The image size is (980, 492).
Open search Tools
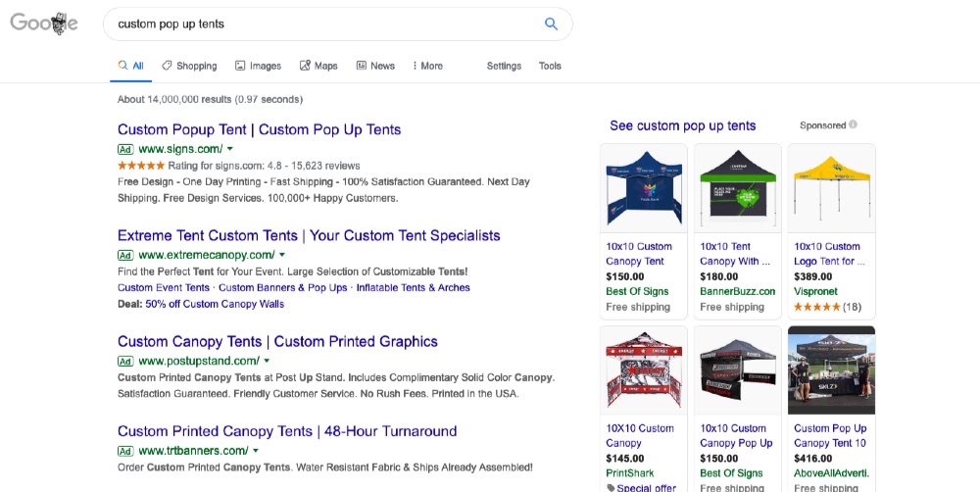point(550,66)
